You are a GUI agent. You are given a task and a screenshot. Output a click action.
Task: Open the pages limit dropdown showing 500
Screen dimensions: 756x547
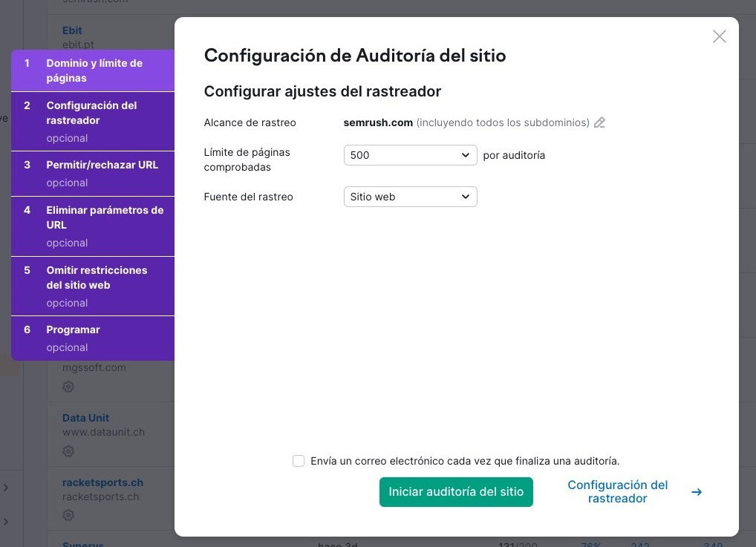click(x=410, y=155)
